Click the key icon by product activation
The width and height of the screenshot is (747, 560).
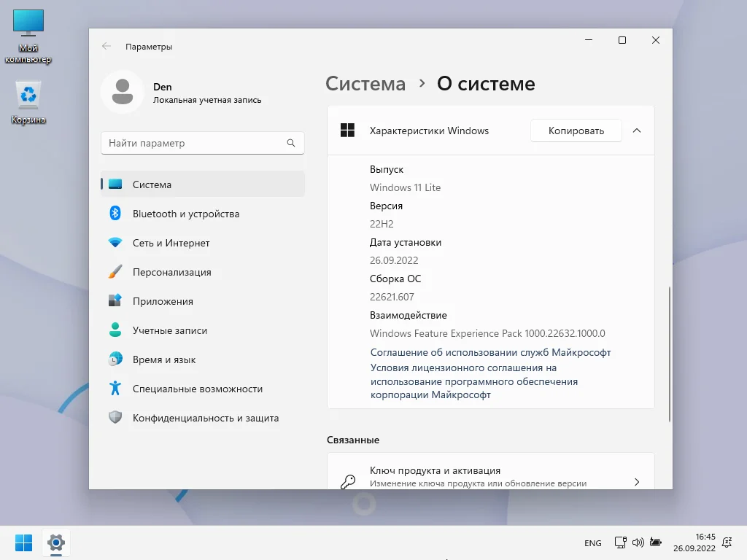tap(348, 481)
